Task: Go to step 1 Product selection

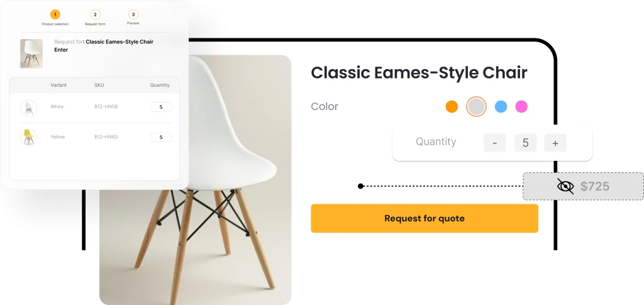Action: point(55,14)
